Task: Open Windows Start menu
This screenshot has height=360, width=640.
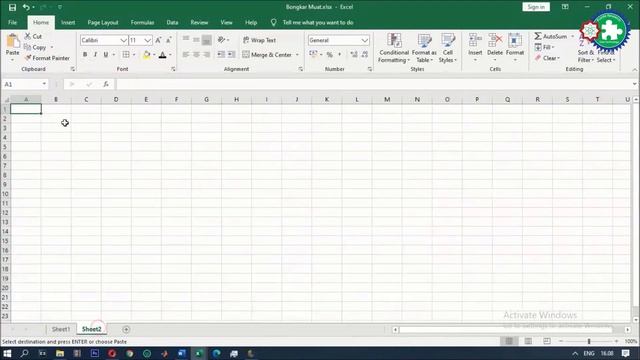Action: click(x=7, y=353)
